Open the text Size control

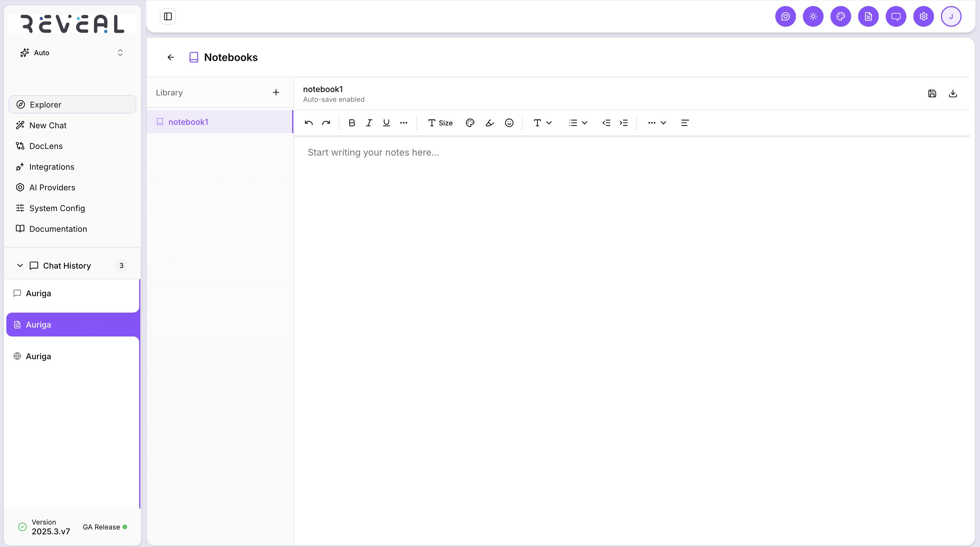tap(440, 123)
